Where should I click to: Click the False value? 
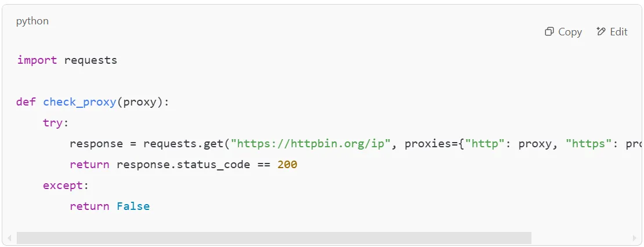tap(133, 206)
